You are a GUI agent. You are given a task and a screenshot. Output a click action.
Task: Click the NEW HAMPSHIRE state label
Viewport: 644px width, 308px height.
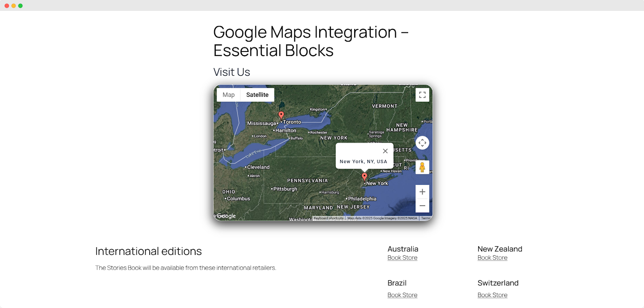pos(402,128)
